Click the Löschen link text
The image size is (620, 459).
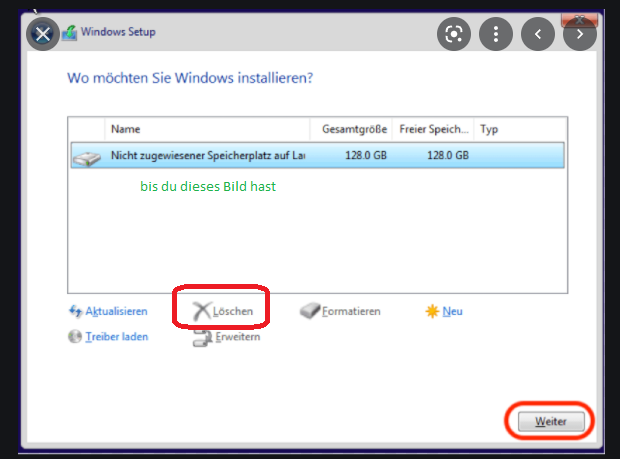pos(232,312)
